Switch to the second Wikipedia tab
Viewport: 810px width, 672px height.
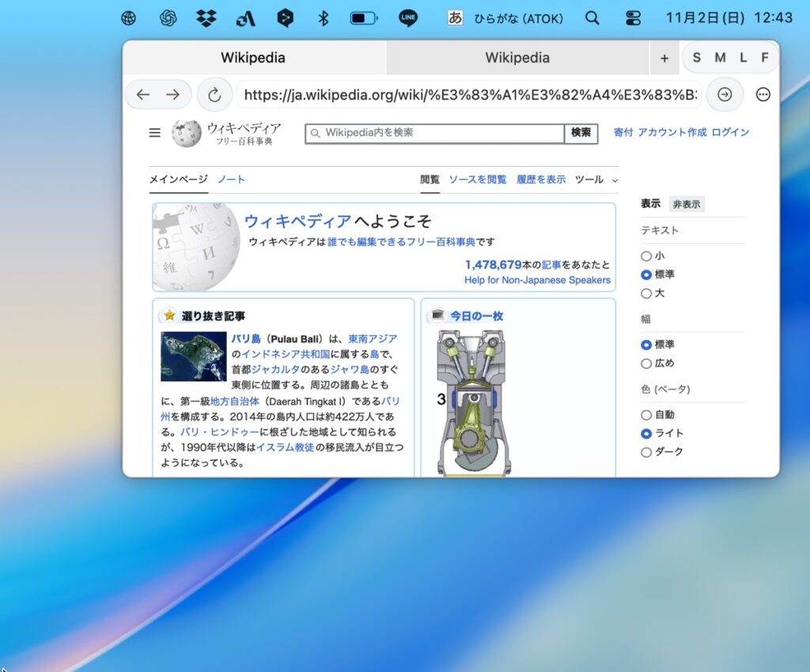point(517,58)
